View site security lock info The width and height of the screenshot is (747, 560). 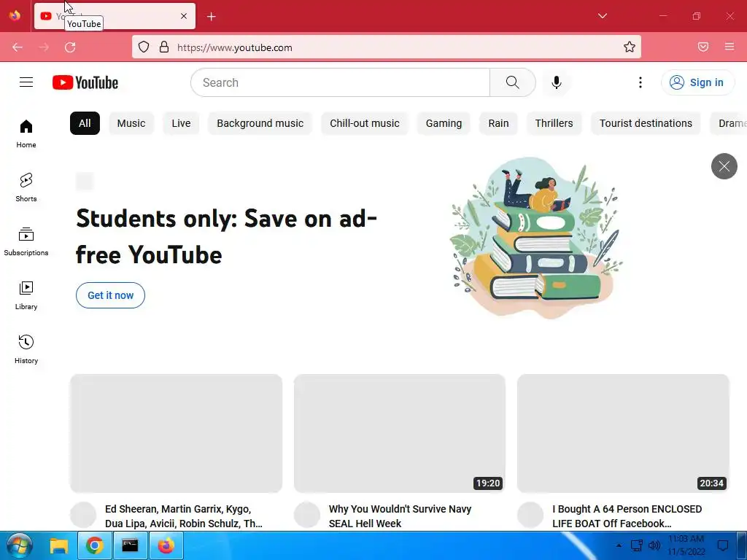[164, 47]
